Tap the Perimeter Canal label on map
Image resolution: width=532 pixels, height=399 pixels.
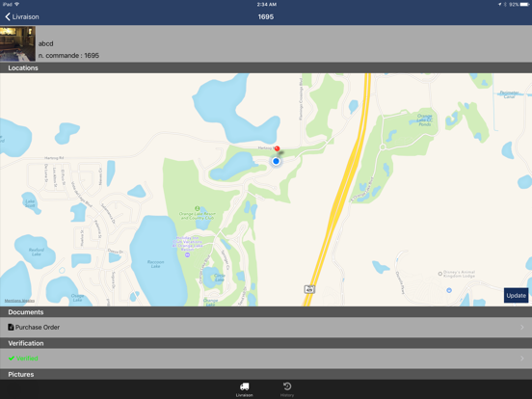pyautogui.click(x=509, y=94)
